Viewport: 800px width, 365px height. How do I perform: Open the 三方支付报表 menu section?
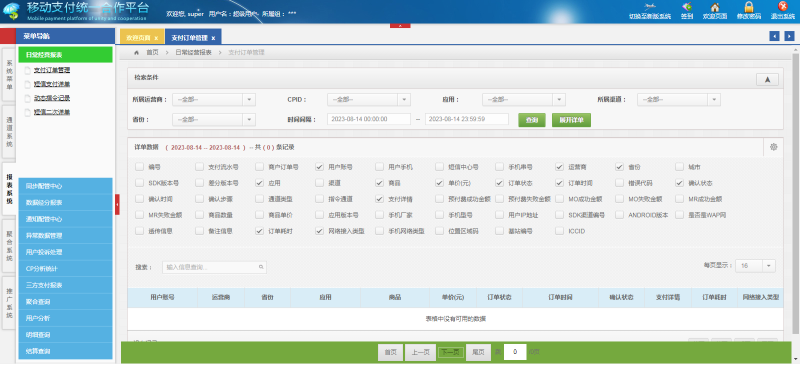[65, 285]
